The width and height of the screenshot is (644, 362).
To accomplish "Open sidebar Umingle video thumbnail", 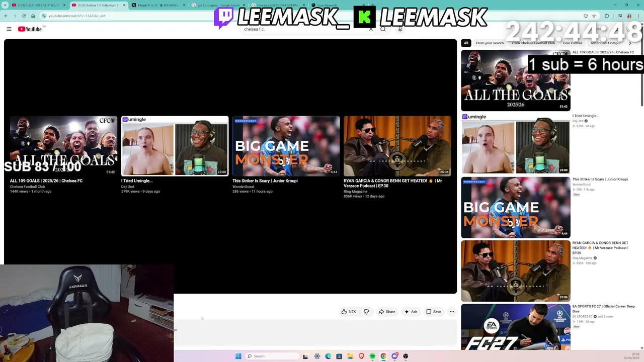I will tap(516, 144).
